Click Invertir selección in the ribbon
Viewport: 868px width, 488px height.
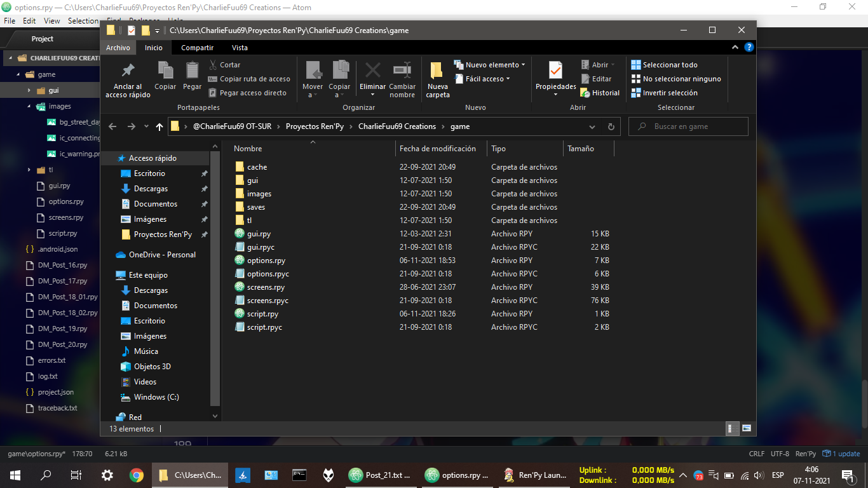[670, 93]
